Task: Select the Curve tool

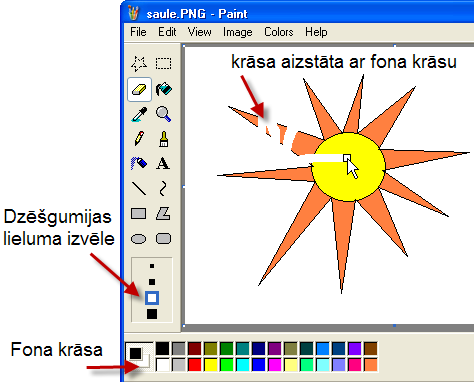Action: pos(163,188)
